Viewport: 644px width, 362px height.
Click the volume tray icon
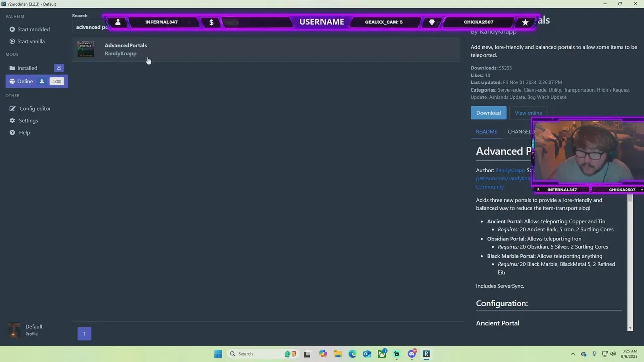pyautogui.click(x=613, y=354)
